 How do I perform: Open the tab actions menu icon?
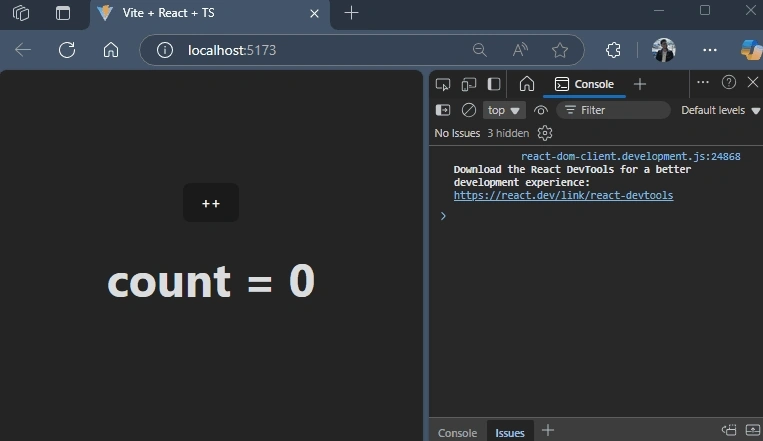tap(63, 13)
